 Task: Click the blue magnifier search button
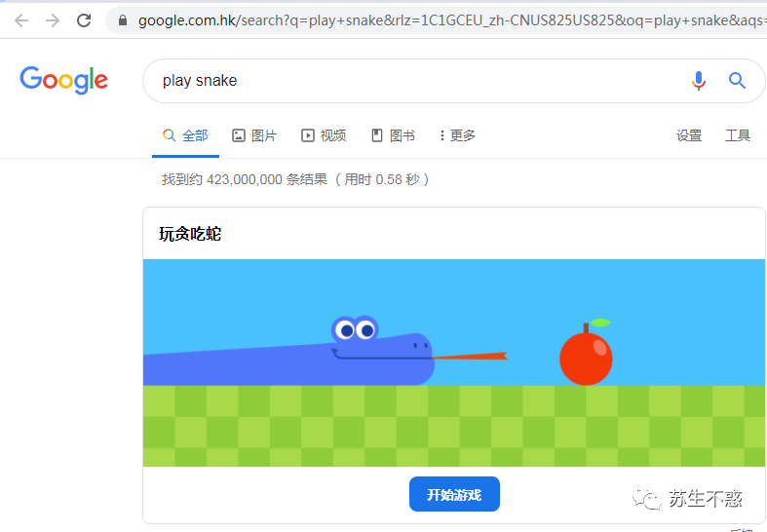(737, 81)
